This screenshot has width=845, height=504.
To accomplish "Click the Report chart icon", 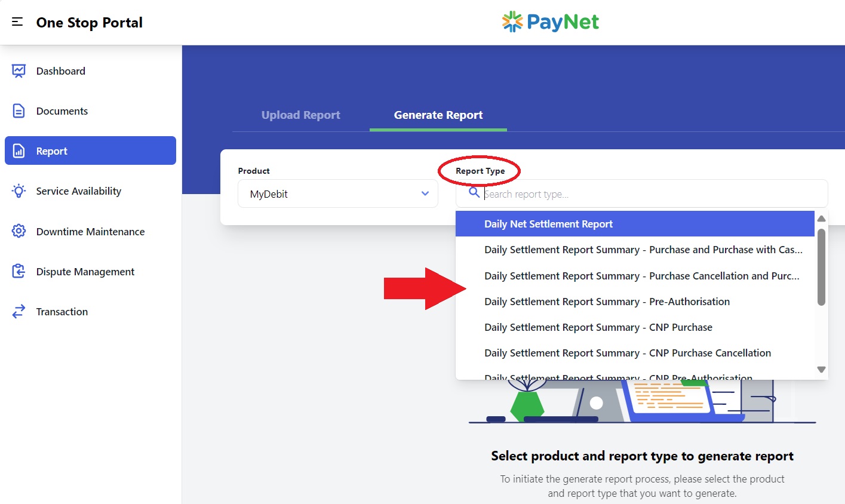I will coord(19,151).
